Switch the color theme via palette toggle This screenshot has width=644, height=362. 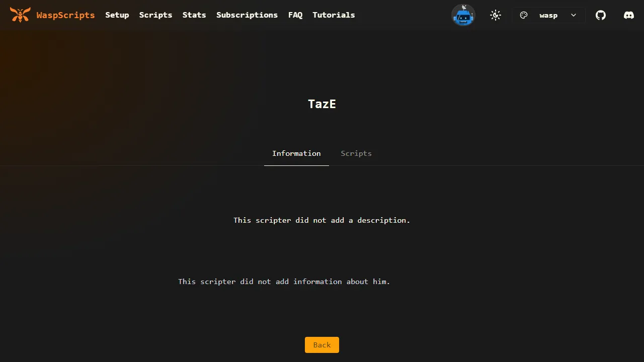524,15
